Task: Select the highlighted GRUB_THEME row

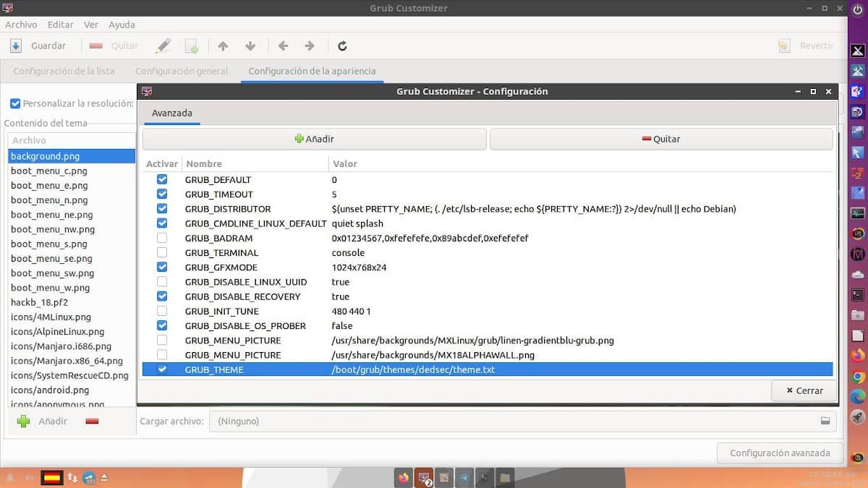Action: click(x=434, y=369)
